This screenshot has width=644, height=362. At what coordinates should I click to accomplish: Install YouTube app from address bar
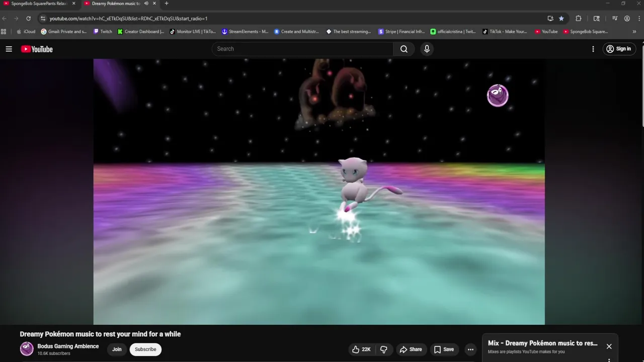(x=550, y=19)
